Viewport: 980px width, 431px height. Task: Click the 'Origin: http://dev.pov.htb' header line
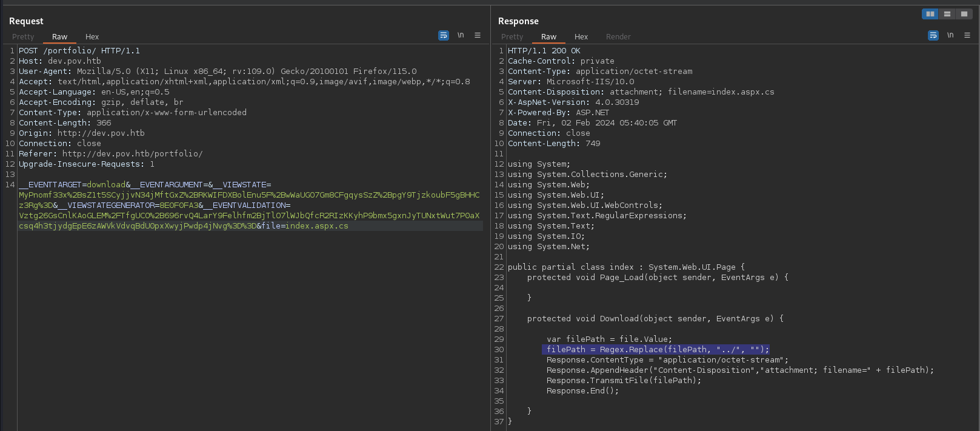tap(82, 133)
